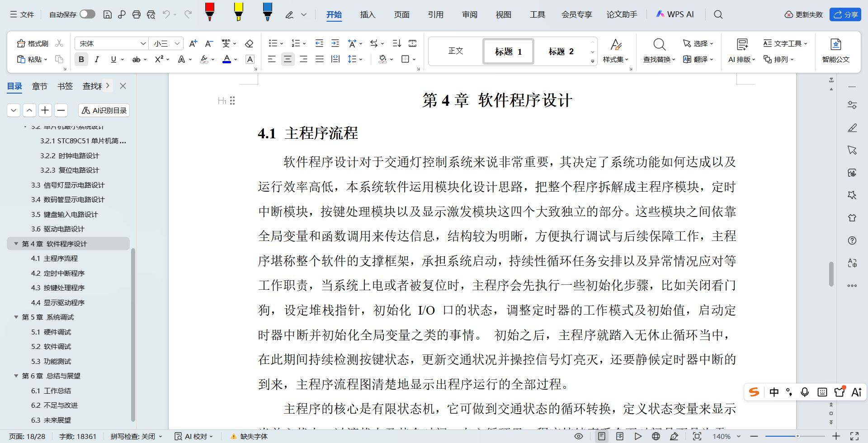Apply font color red A icon
The height and width of the screenshot is (443, 868).
pyautogui.click(x=227, y=59)
